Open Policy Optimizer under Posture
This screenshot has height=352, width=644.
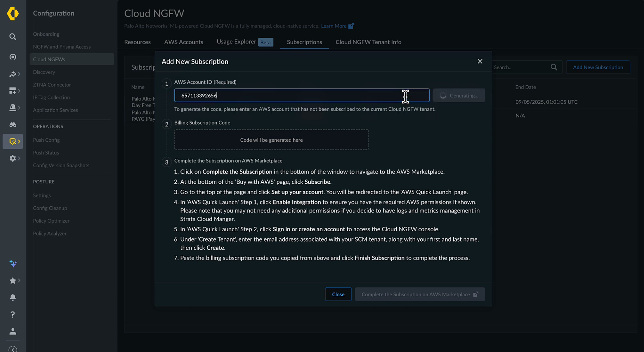coord(51,221)
